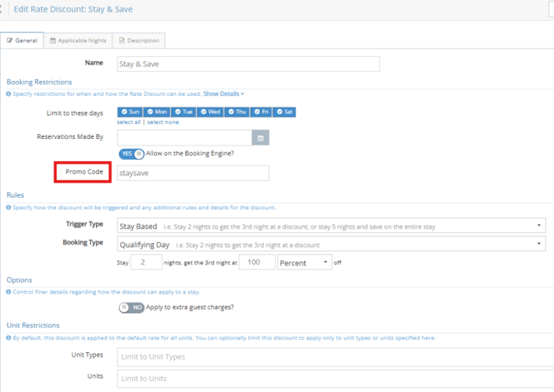Disable Allow on the Booking Engine toggle
The height and width of the screenshot is (392, 554).
pos(131,154)
